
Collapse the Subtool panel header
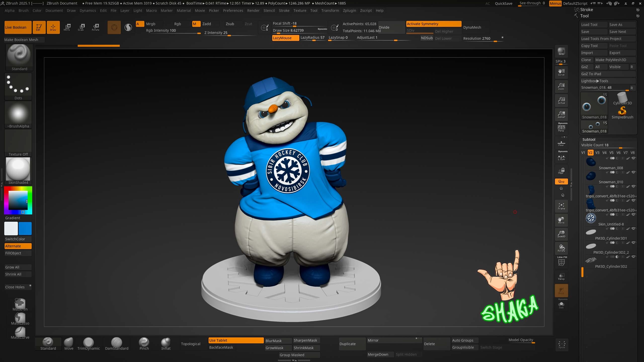click(589, 140)
